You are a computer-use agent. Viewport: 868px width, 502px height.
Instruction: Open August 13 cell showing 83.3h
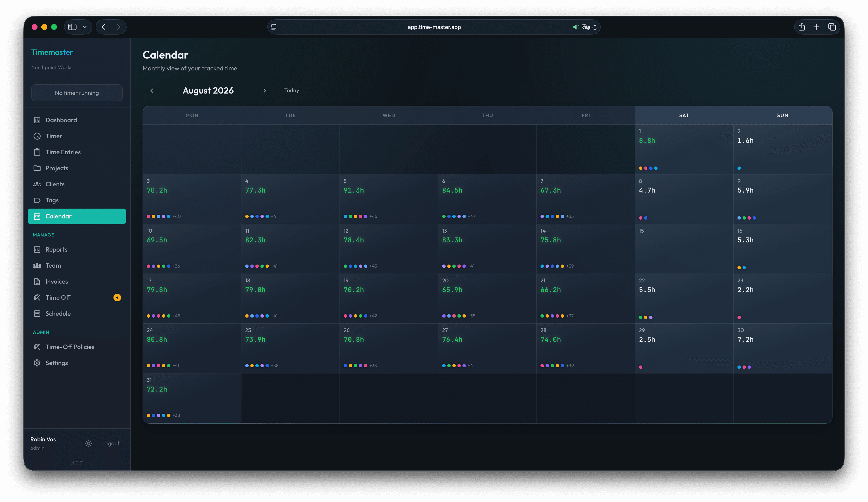point(487,249)
